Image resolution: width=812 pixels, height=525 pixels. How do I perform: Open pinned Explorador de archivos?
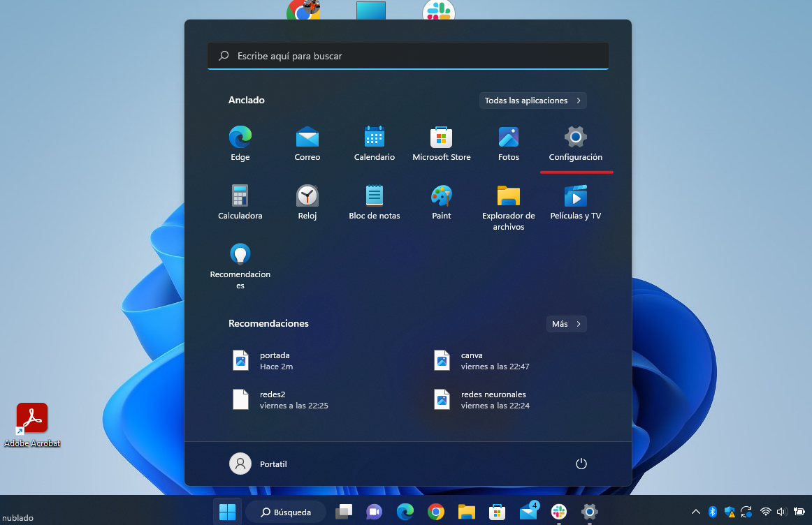(x=509, y=207)
